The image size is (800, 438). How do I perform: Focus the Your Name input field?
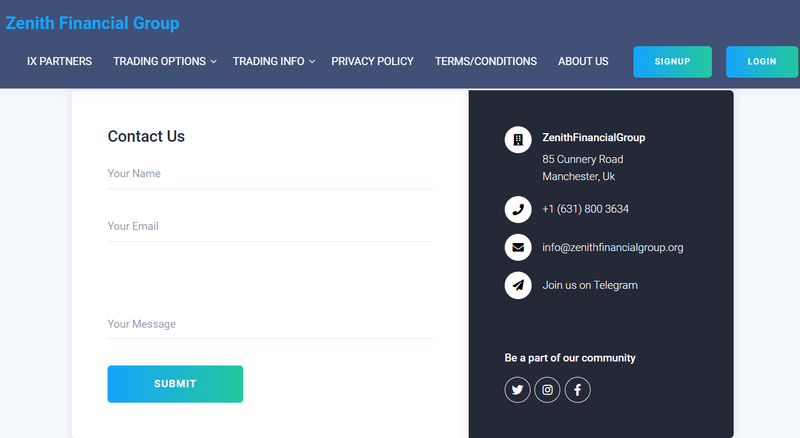click(270, 174)
